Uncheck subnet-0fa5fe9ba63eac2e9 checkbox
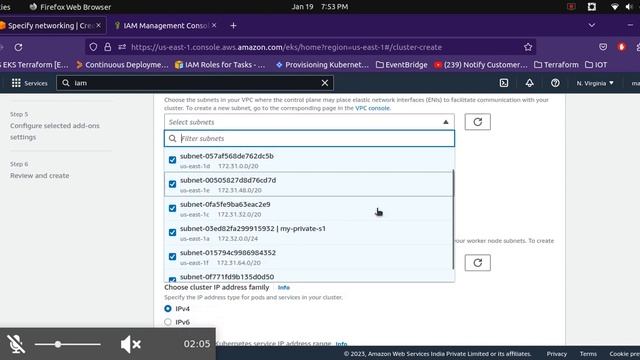 click(x=172, y=208)
